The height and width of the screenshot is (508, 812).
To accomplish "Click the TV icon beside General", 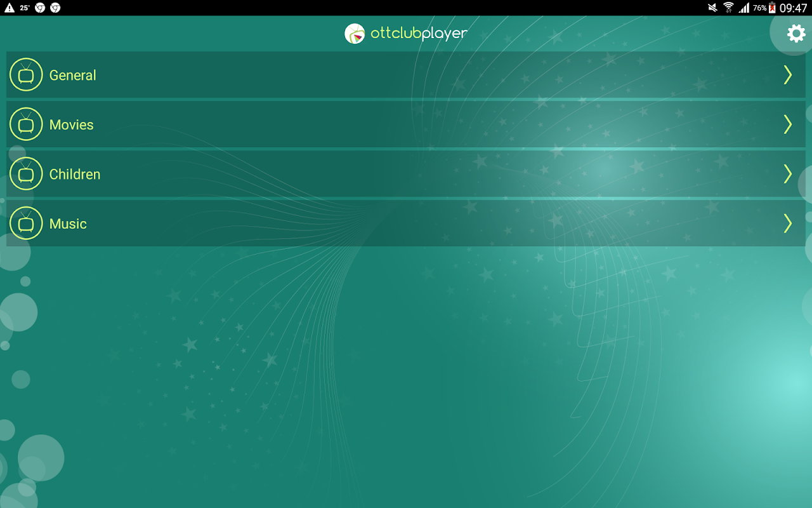I will pos(26,75).
